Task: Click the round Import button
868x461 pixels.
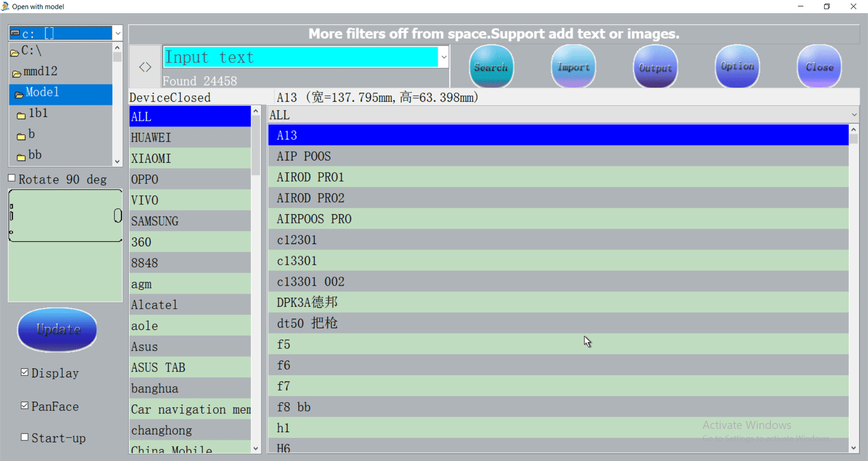Action: (x=573, y=67)
